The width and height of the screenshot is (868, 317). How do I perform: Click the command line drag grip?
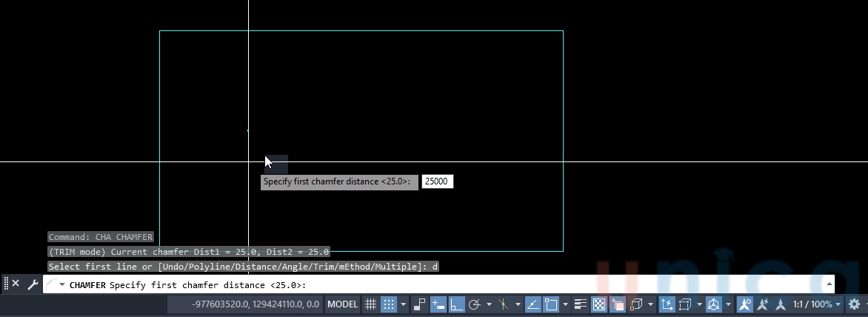click(x=6, y=284)
